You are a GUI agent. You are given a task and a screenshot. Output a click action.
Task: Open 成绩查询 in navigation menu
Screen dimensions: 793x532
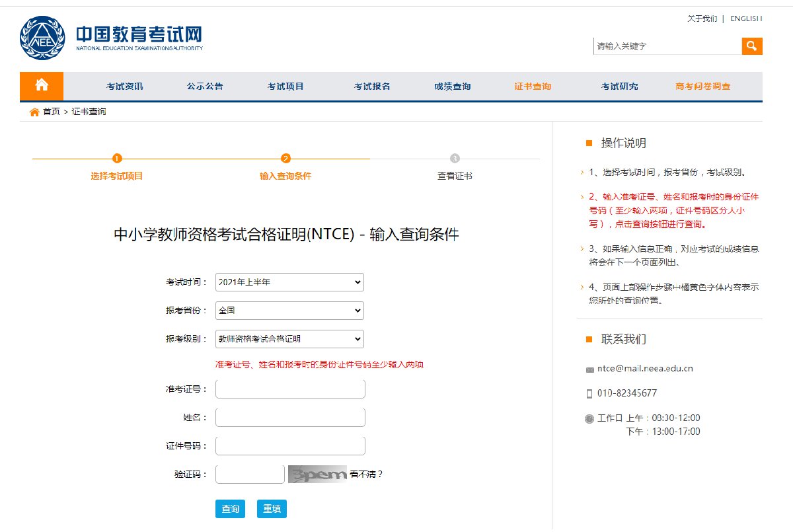point(452,87)
